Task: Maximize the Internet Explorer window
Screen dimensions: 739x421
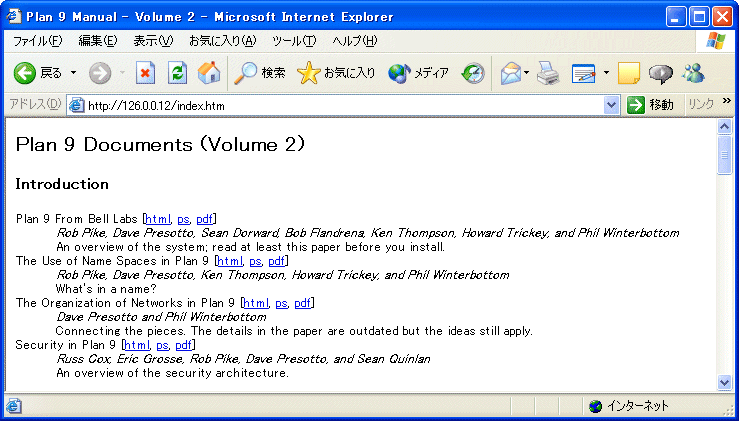Action: pos(699,17)
